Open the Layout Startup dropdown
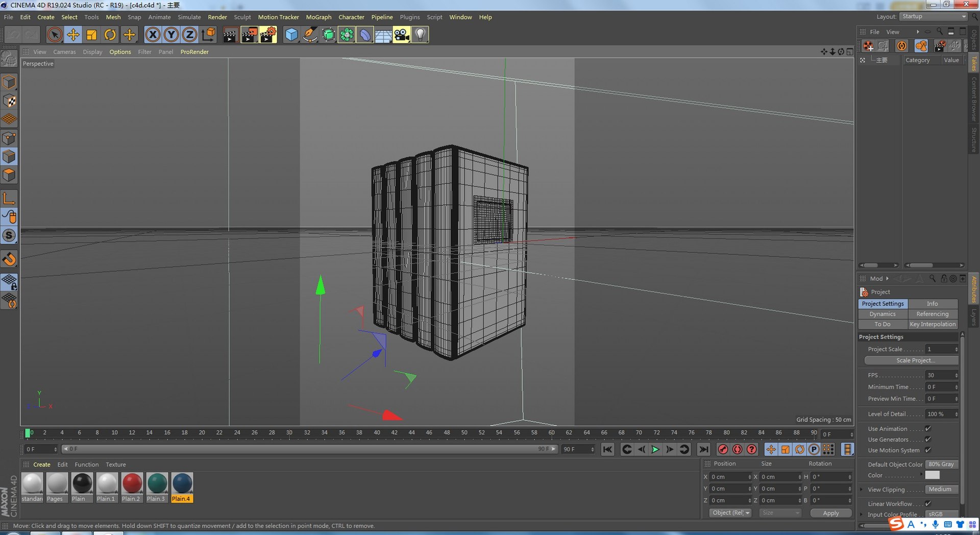 (x=934, y=16)
